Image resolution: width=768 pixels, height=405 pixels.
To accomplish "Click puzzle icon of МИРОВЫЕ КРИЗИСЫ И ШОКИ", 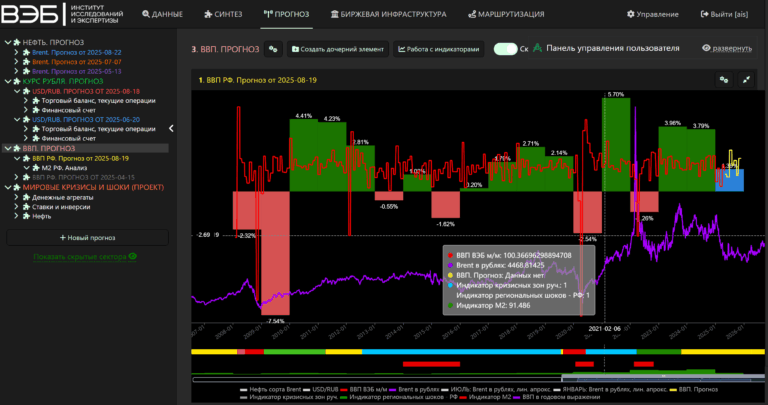I will coord(17,187).
